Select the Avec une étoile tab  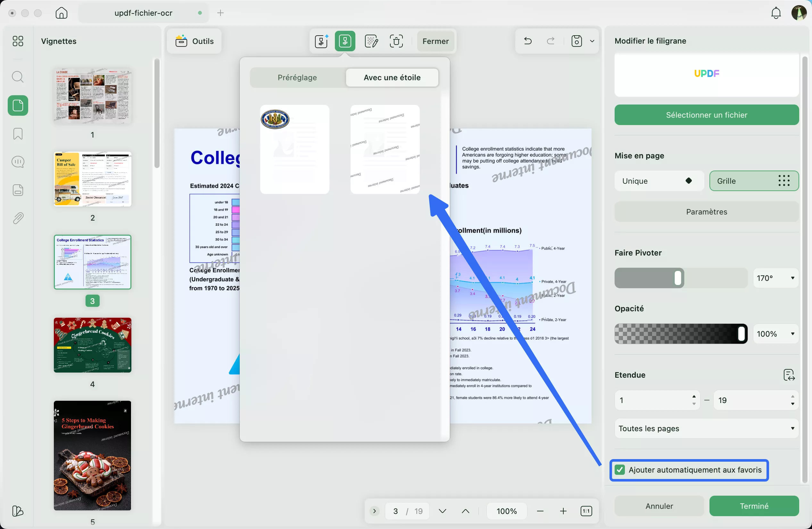coord(392,78)
